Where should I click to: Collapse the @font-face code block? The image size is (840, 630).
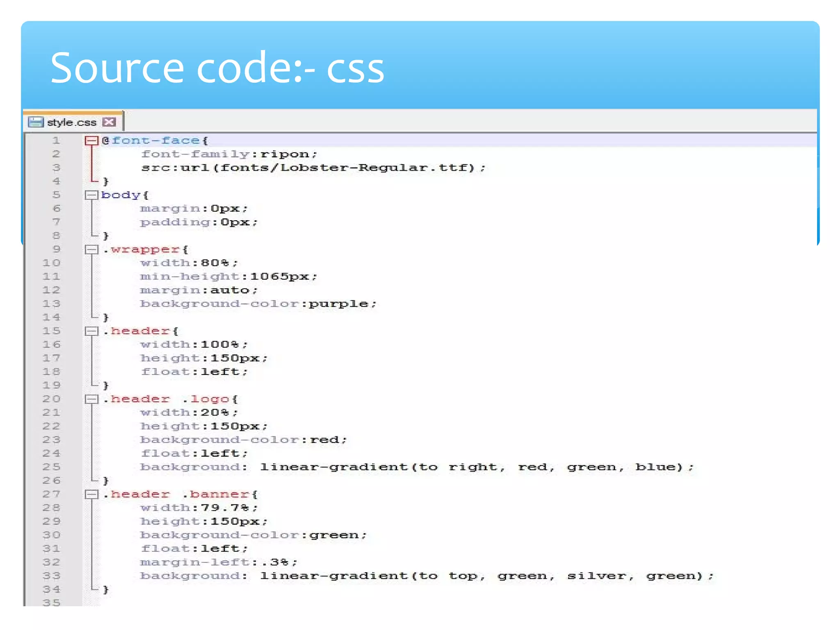pos(91,141)
